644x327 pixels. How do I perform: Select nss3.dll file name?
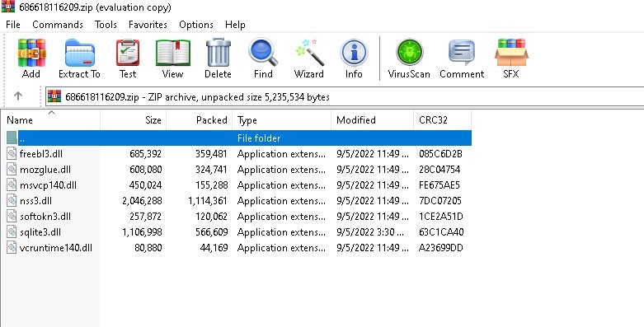click(x=35, y=201)
